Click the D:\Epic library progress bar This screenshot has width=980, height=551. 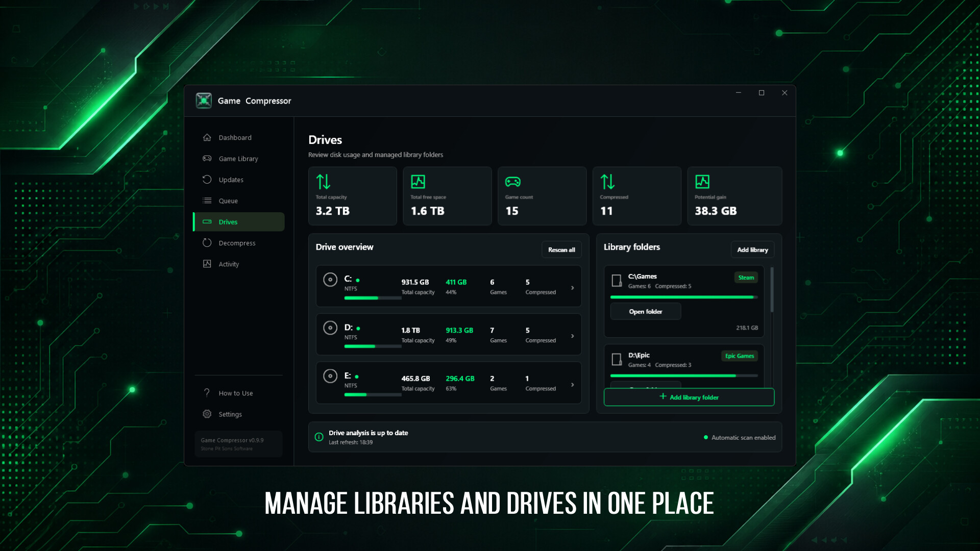pos(684,375)
